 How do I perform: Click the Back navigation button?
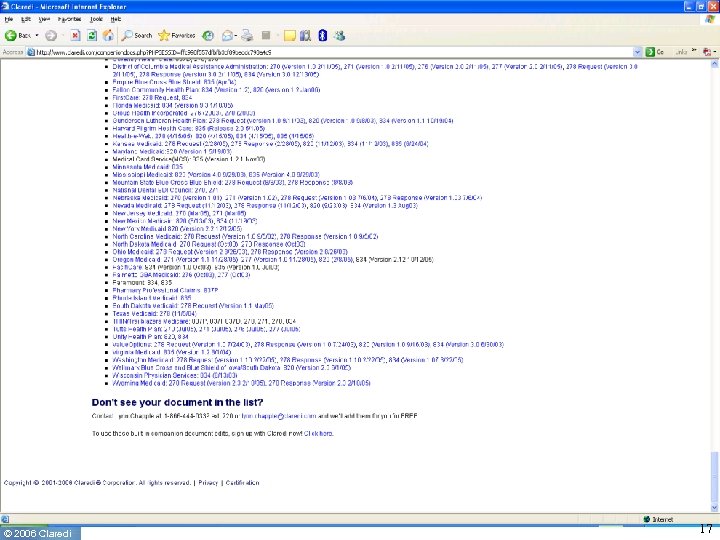point(17,35)
